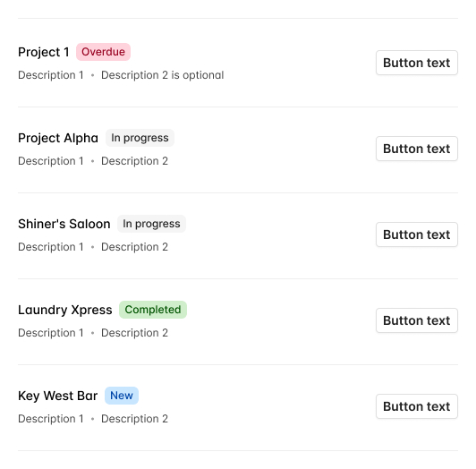Select the Overdue status badge
Image resolution: width=476 pixels, height=469 pixels.
[103, 52]
